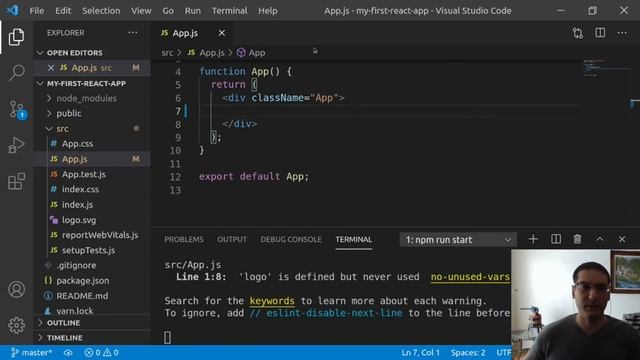
Task: Open the Selection menu
Action: [x=101, y=11]
